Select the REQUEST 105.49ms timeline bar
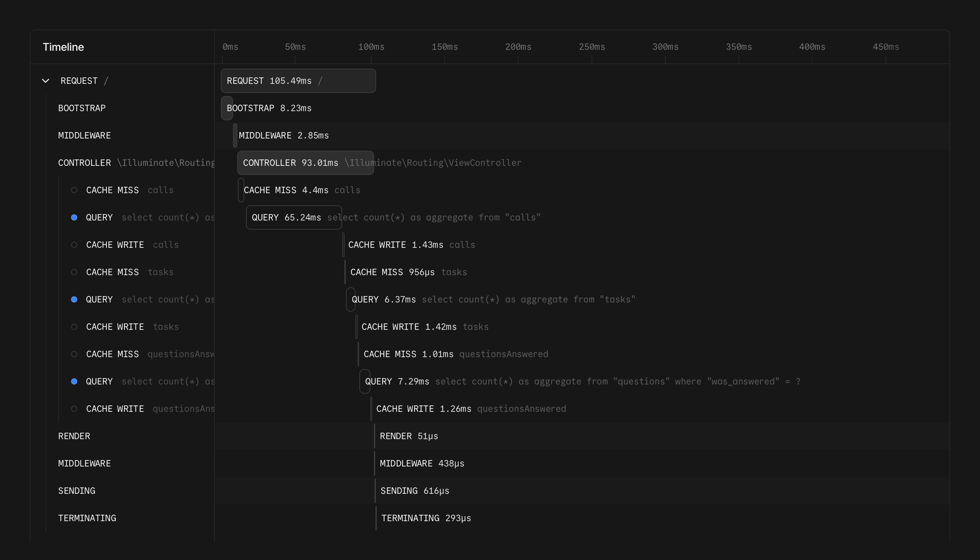 click(298, 81)
